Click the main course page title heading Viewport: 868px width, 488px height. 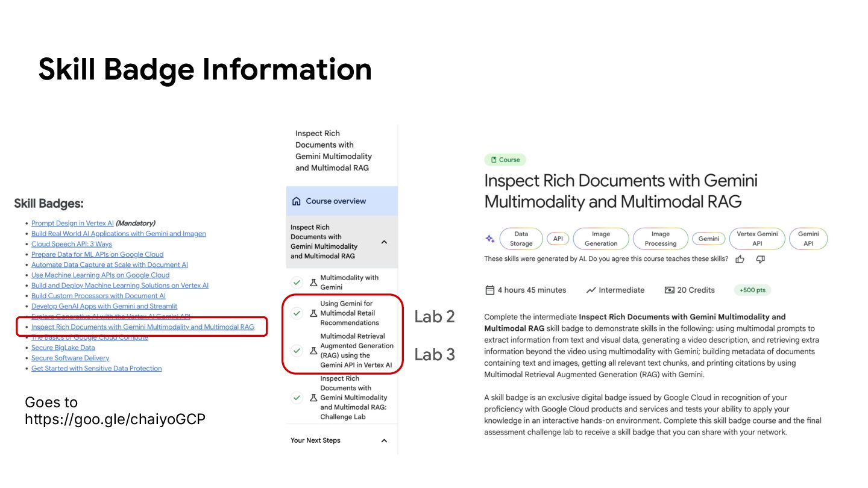(621, 191)
